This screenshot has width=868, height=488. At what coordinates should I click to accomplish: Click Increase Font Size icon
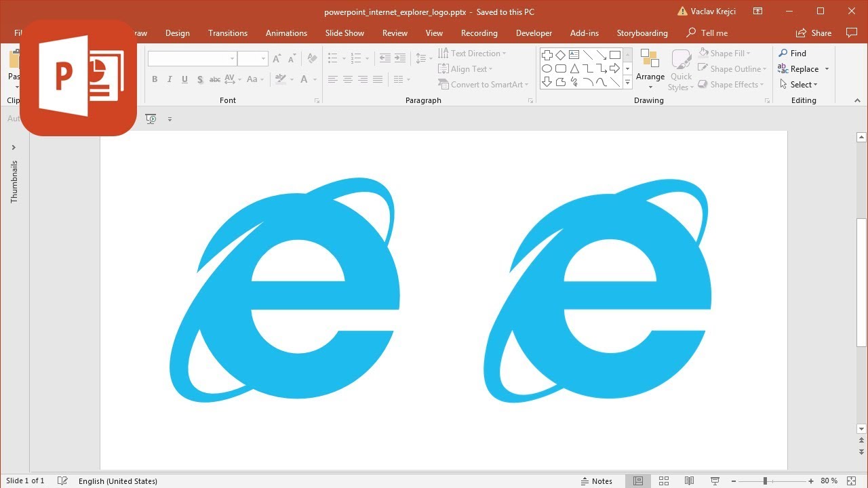(x=277, y=59)
